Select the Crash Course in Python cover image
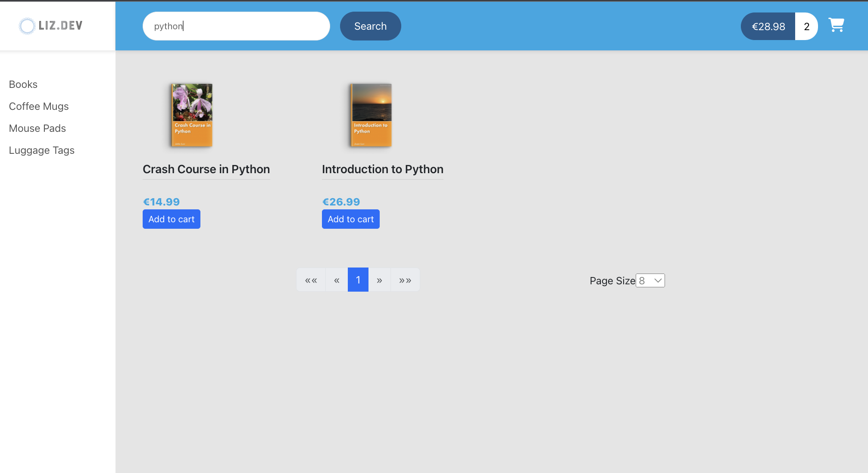The image size is (868, 473). coord(191,115)
